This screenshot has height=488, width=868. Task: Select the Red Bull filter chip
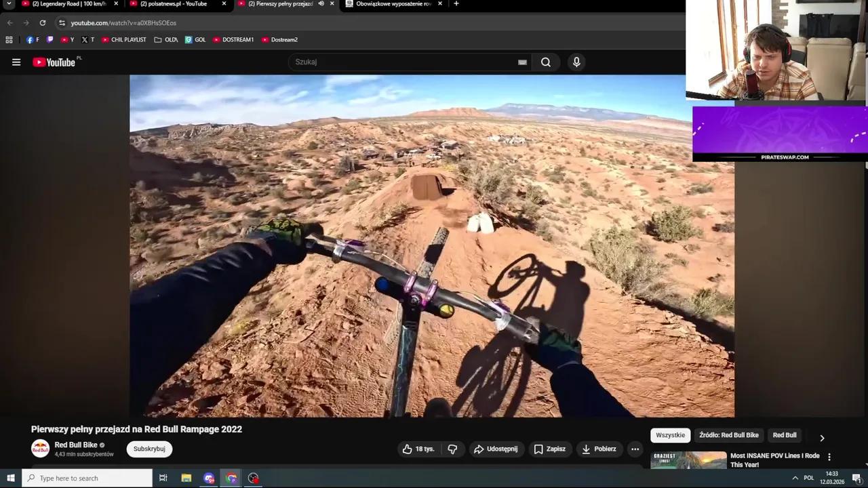click(x=785, y=435)
